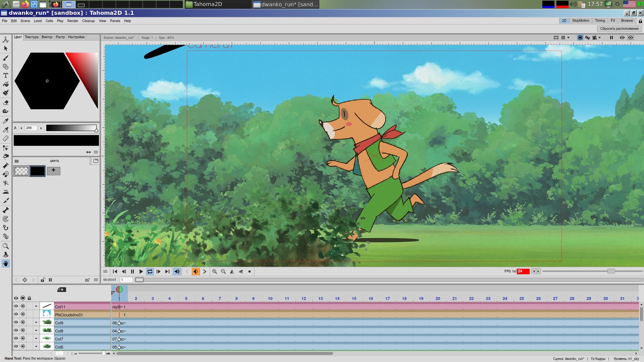The width and height of the screenshot is (644, 362).
Task: Open the Zoom tool
Action: (x=5, y=246)
